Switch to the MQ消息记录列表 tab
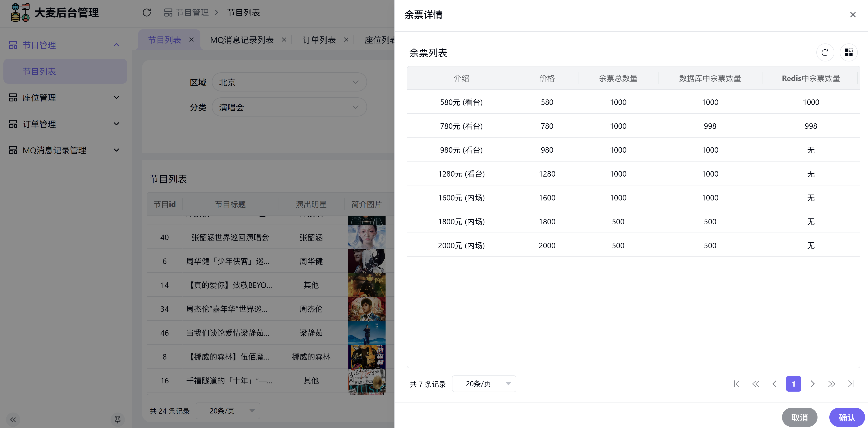Image resolution: width=868 pixels, height=428 pixels. (242, 40)
